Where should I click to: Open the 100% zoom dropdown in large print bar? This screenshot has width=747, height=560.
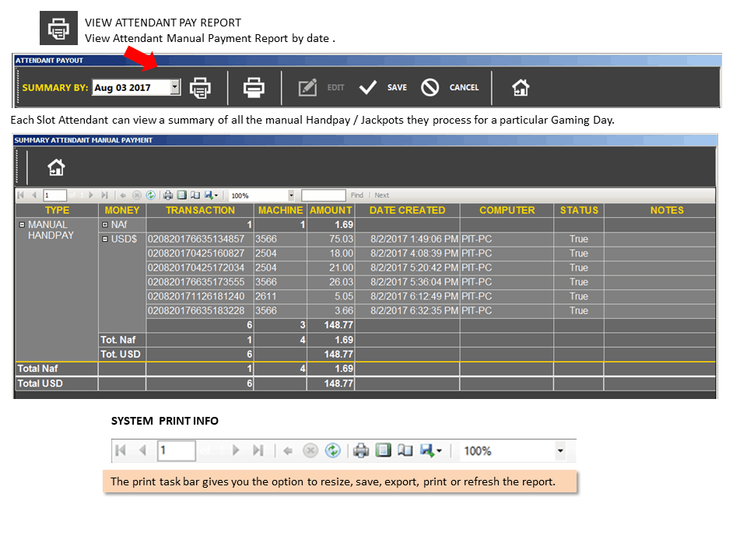pos(560,450)
